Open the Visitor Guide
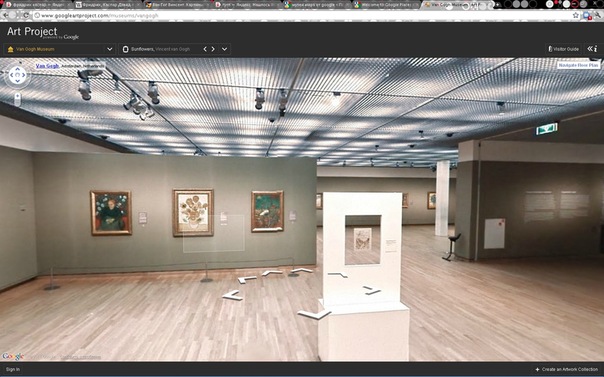The height and width of the screenshot is (377, 604). (564, 49)
